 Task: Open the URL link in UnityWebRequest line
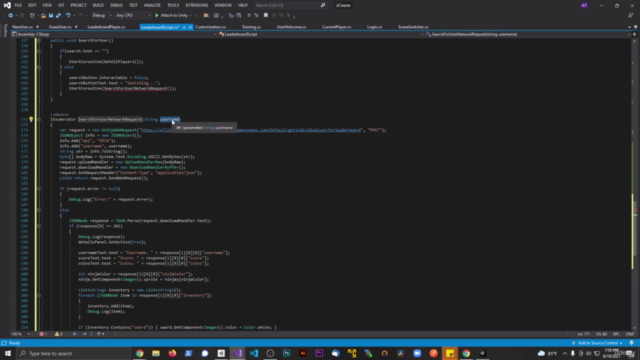[251, 130]
